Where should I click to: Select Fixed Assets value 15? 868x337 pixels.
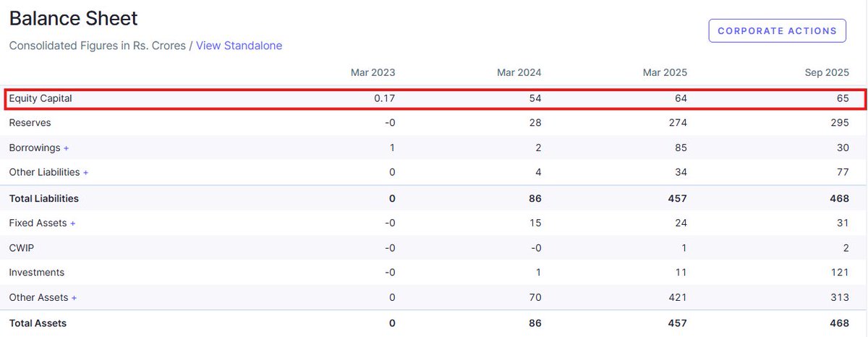535,223
